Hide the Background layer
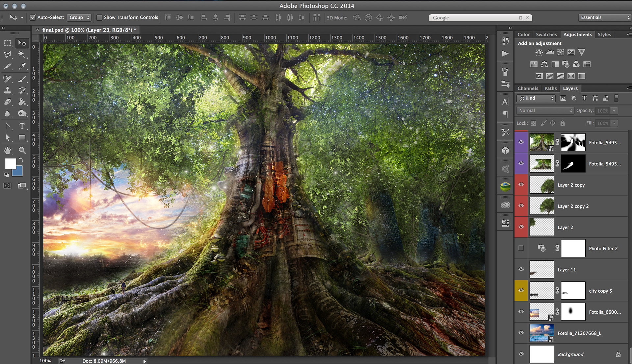The height and width of the screenshot is (364, 632). coord(521,354)
